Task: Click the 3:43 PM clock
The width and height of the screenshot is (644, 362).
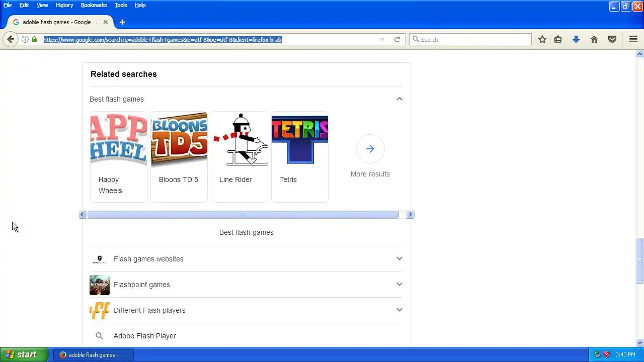Action: [x=625, y=354]
